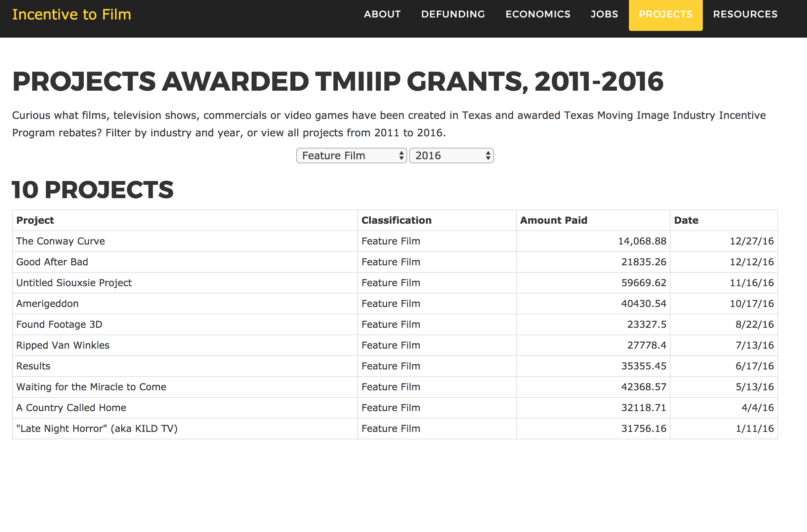Select Ripped Van Winkles project name
The width and height of the screenshot is (807, 532).
[63, 345]
